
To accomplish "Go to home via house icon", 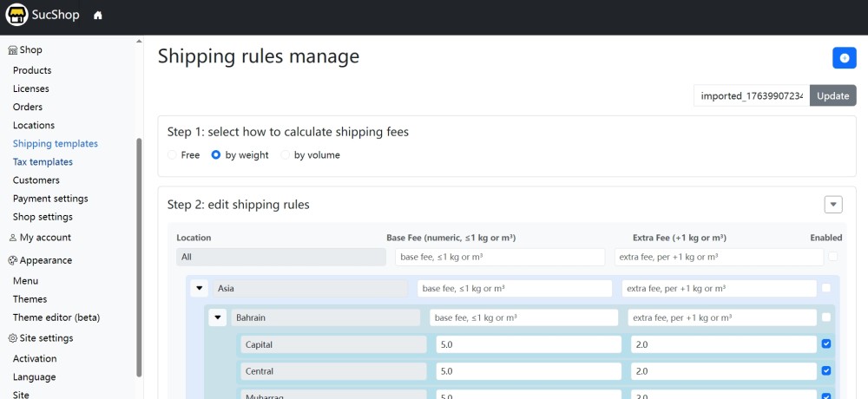I will tap(98, 16).
